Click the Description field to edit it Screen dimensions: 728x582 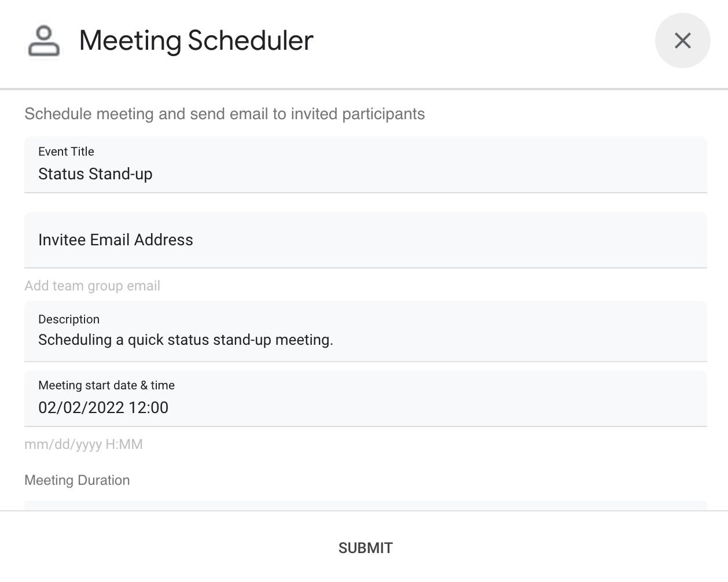coord(231,340)
